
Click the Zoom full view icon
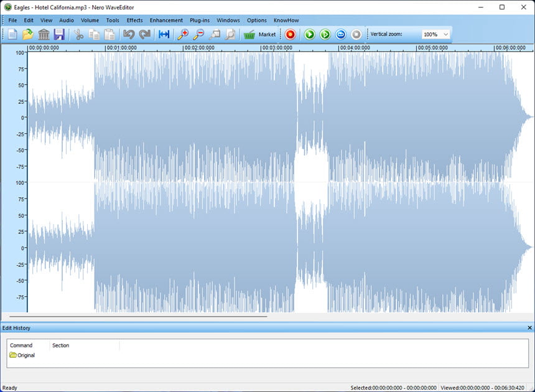point(231,34)
